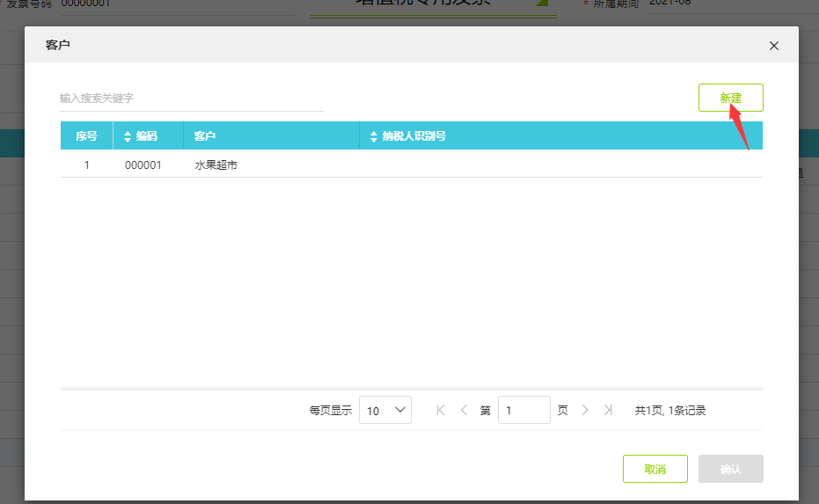
Task: Click row number 1 cell
Action: 87,165
